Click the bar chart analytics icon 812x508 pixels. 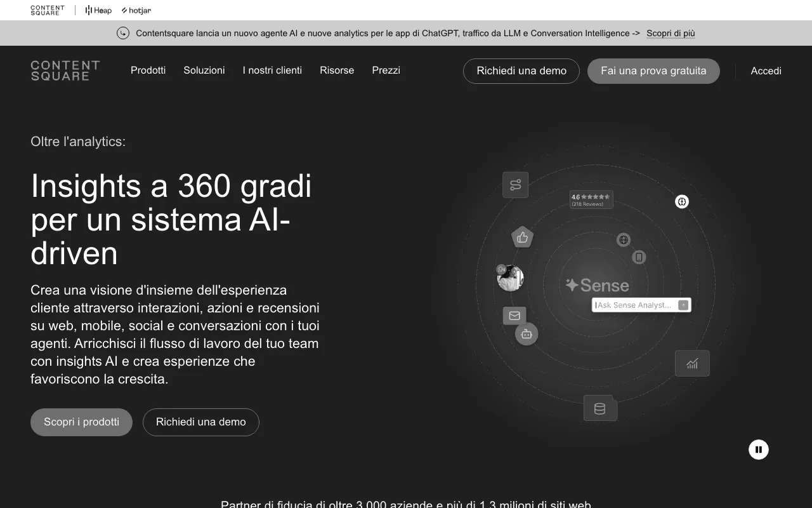(692, 363)
